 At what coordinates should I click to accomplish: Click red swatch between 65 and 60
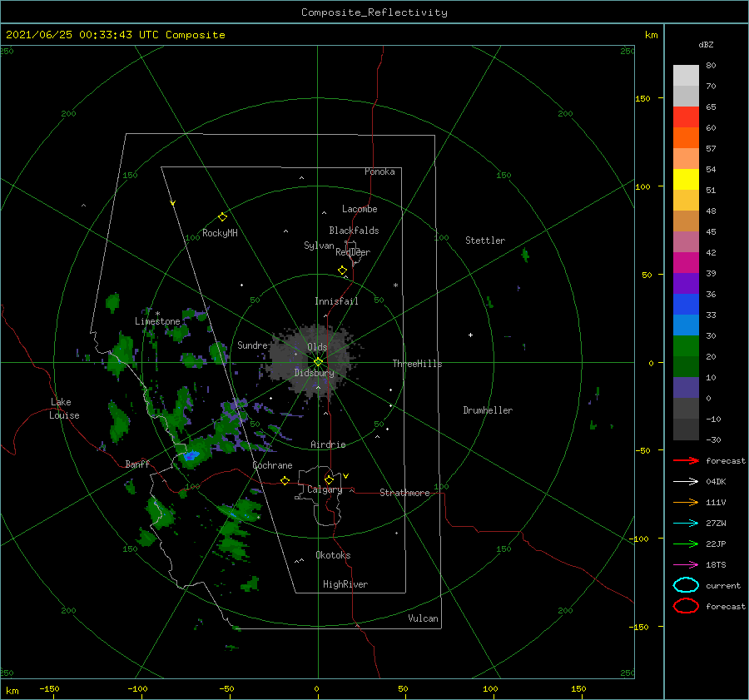(x=686, y=117)
